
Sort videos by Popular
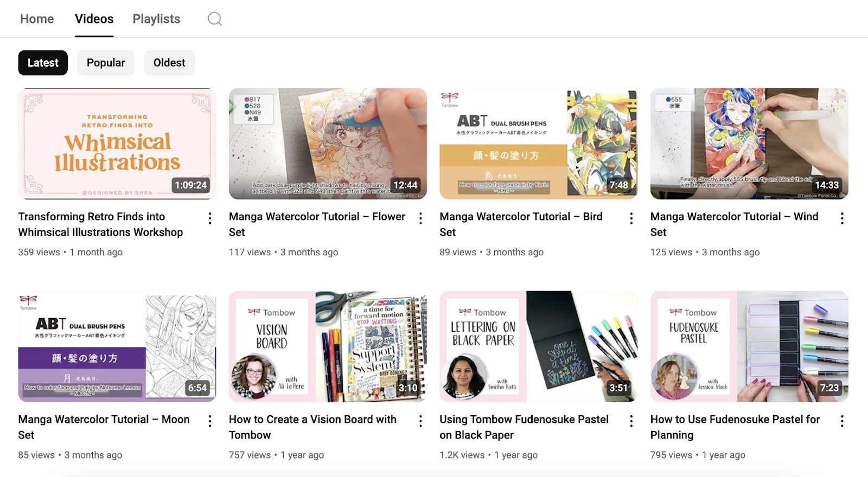(106, 63)
